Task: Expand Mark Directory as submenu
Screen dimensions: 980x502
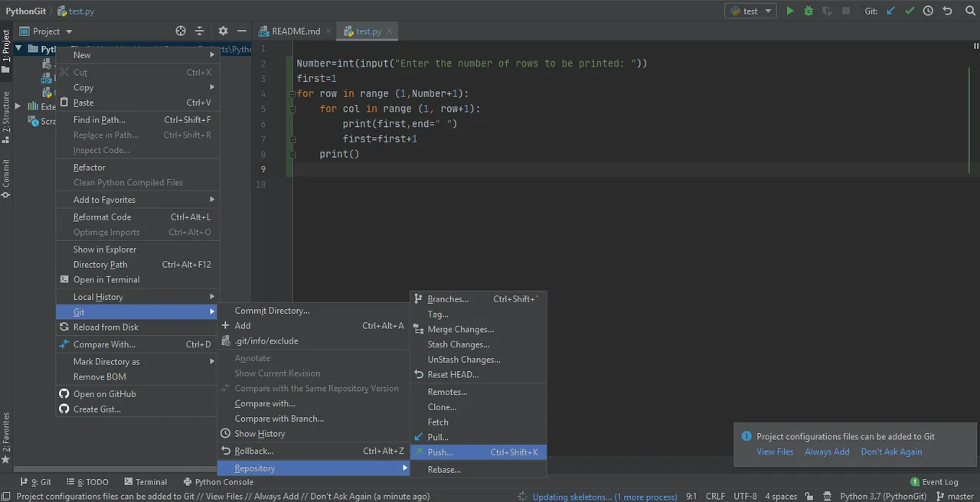Action: tap(138, 361)
